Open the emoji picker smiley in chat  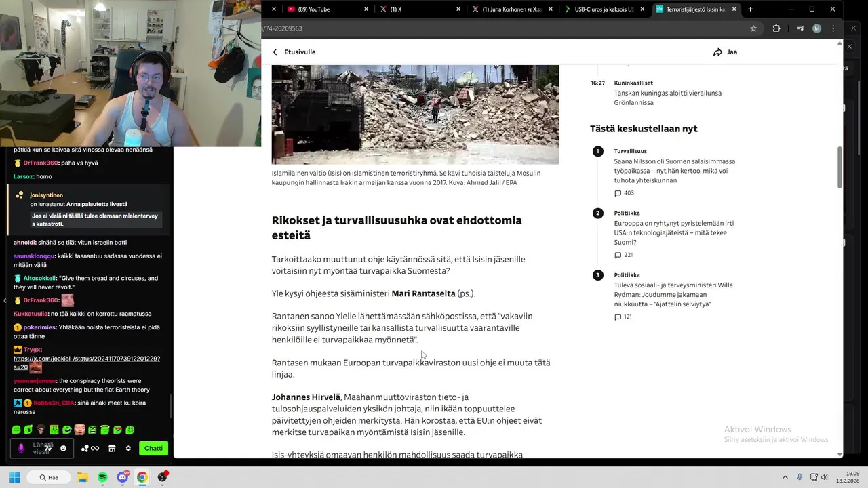63,448
